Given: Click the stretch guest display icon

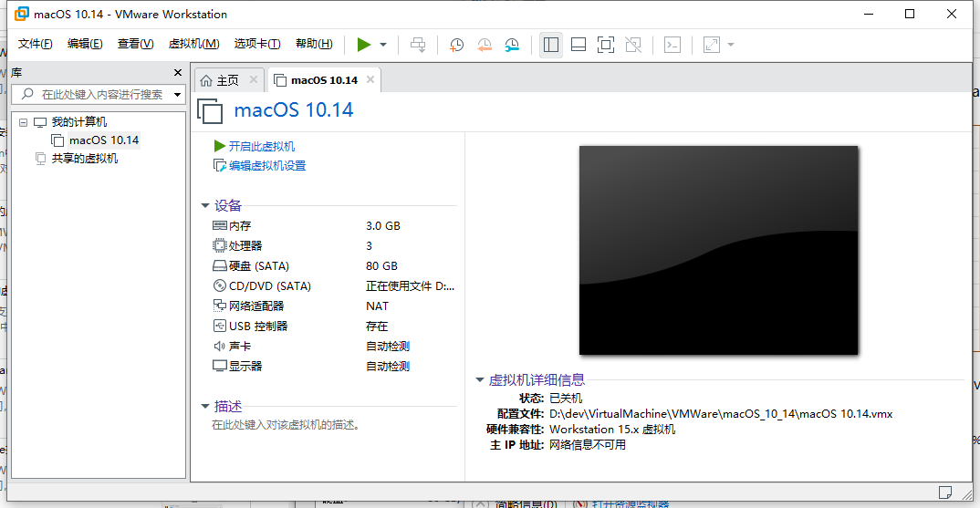Looking at the screenshot, I should point(711,45).
